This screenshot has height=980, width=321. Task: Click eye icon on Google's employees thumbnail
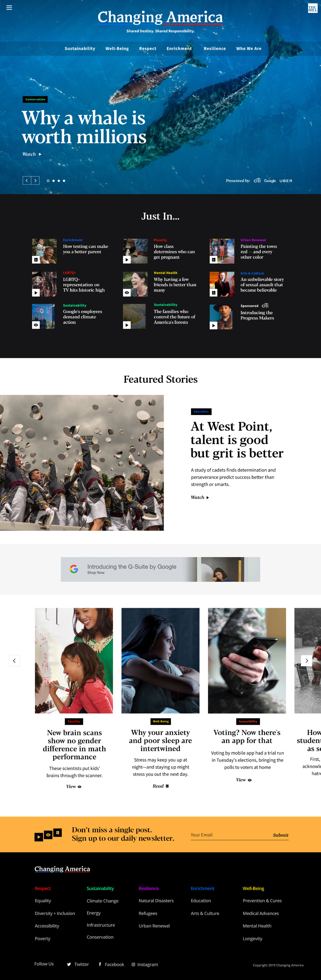click(36, 325)
